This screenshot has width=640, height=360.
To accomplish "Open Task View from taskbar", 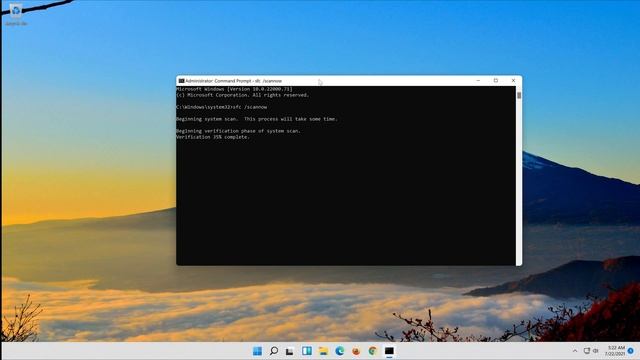I will pos(290,351).
